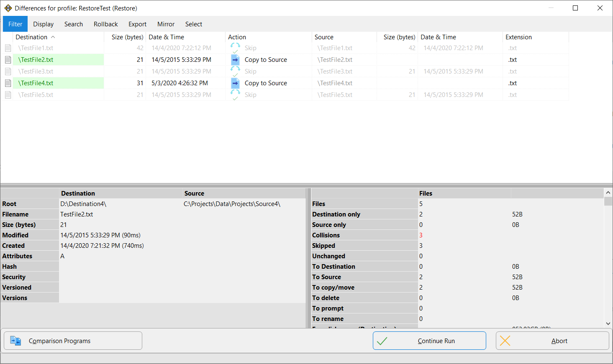Click the Skip action icon for TestFile3.txt
613x364 pixels.
click(236, 71)
